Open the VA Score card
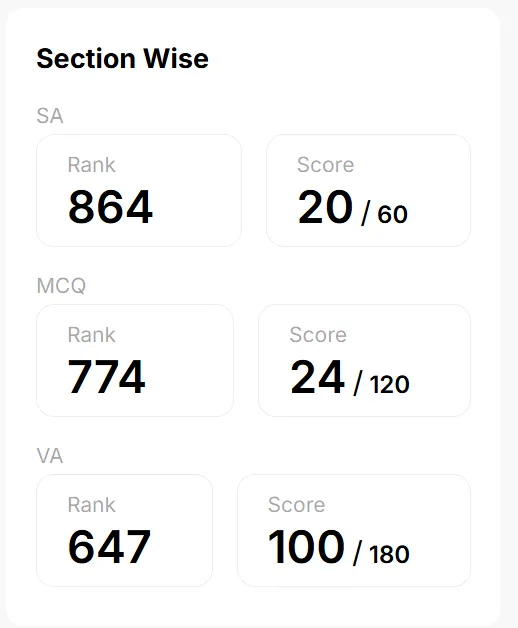The height and width of the screenshot is (628, 518). (x=354, y=531)
